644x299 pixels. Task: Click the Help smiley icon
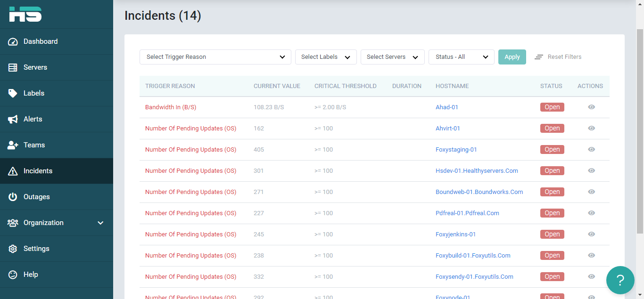coord(13,275)
